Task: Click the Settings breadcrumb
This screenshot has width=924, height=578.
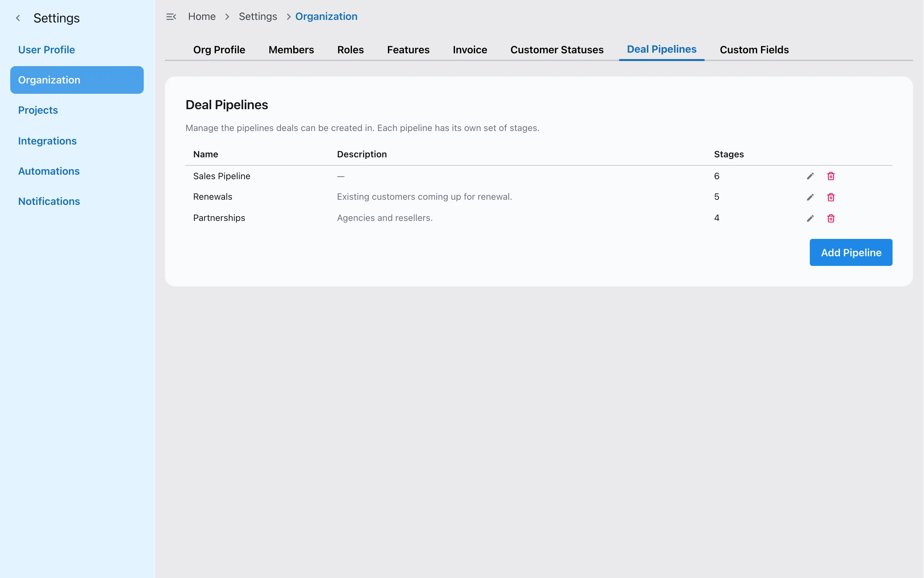Action: (258, 16)
